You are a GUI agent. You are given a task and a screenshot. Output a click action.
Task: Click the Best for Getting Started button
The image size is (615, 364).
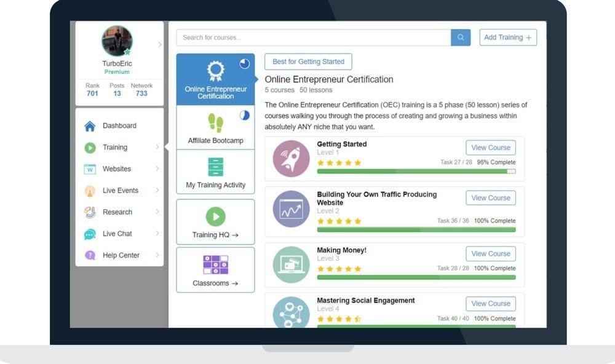tap(308, 61)
